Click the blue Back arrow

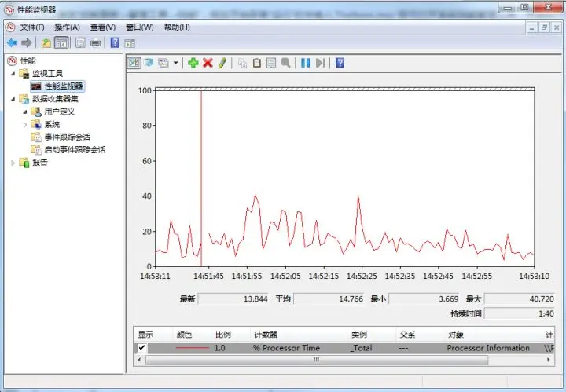pos(13,43)
